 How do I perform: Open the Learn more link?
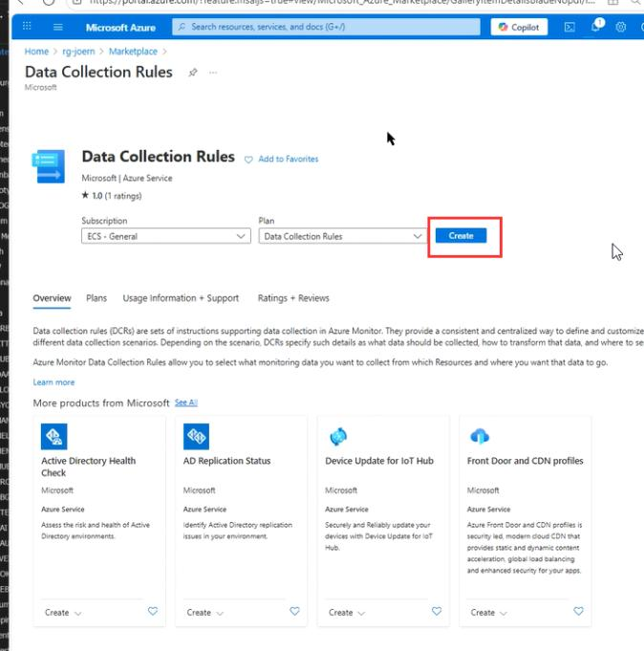(54, 382)
